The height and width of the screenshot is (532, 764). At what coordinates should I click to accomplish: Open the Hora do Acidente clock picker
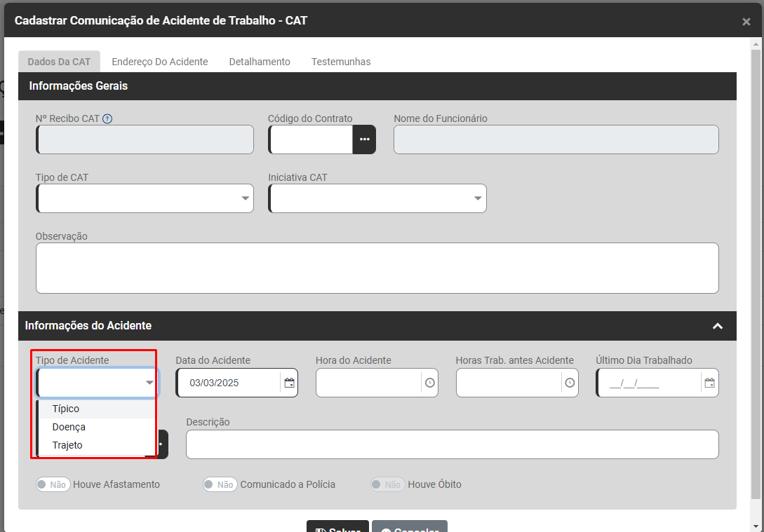[430, 383]
